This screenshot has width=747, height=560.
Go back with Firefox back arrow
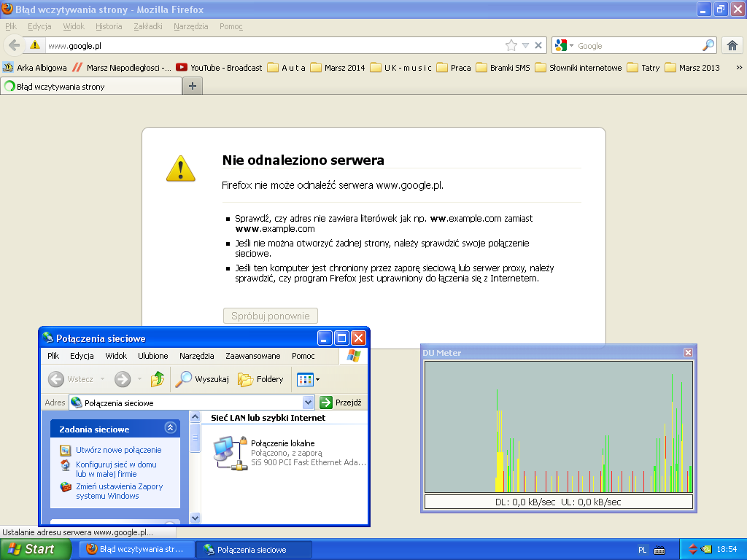click(x=15, y=45)
